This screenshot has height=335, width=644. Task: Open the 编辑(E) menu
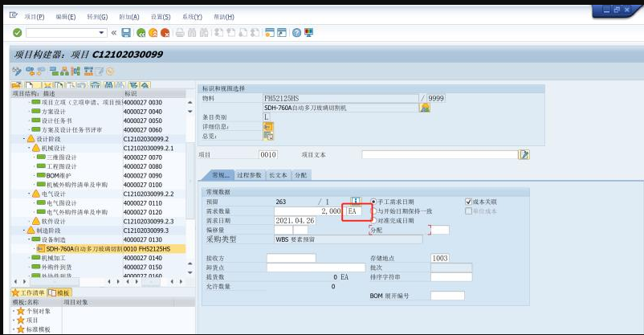(x=66, y=17)
